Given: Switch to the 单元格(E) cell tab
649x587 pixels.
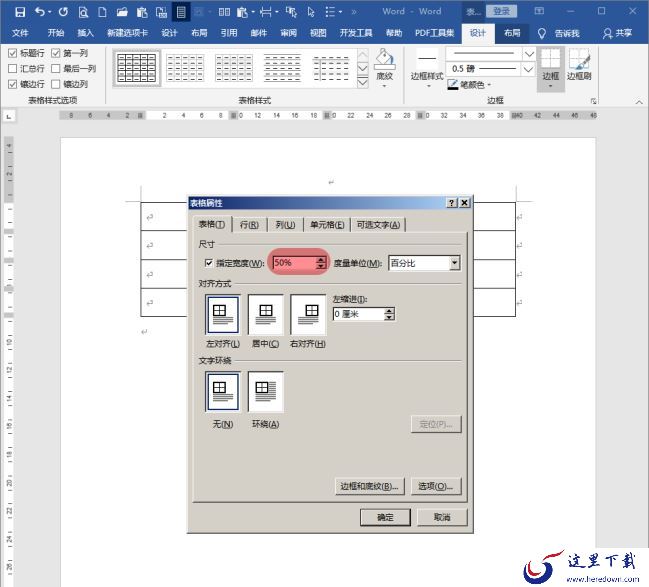Looking at the screenshot, I should point(327,225).
